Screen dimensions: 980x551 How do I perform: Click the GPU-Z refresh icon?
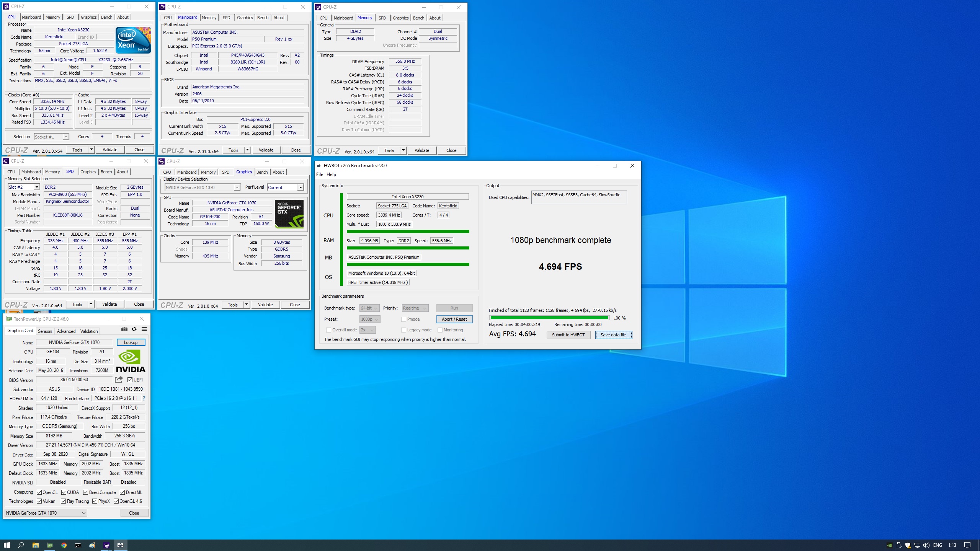(x=134, y=329)
